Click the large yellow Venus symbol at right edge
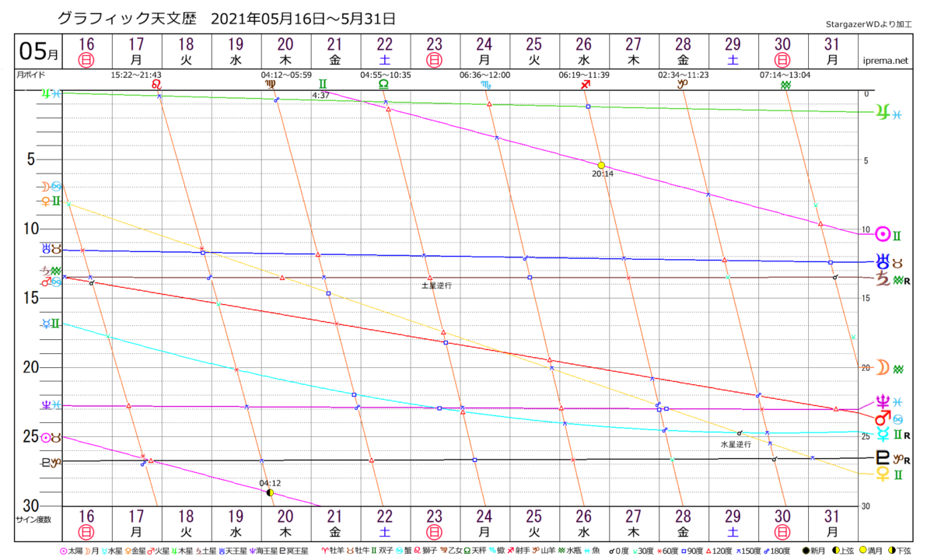The width and height of the screenshot is (927, 560). click(883, 473)
